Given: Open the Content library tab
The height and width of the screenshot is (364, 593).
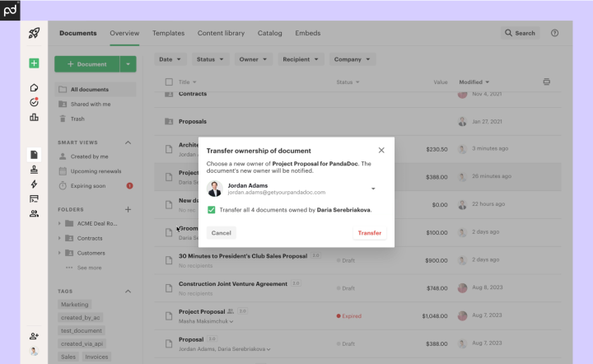Looking at the screenshot, I should pyautogui.click(x=221, y=33).
